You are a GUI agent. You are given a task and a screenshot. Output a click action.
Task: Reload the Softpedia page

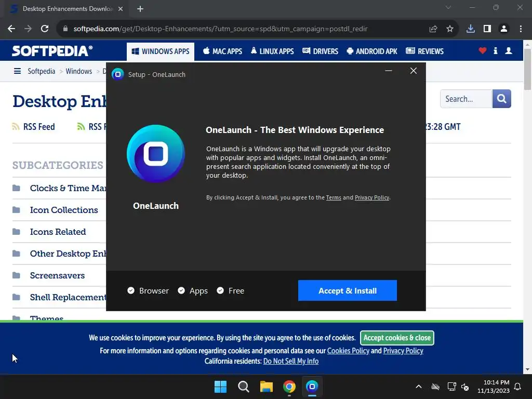pyautogui.click(x=45, y=29)
